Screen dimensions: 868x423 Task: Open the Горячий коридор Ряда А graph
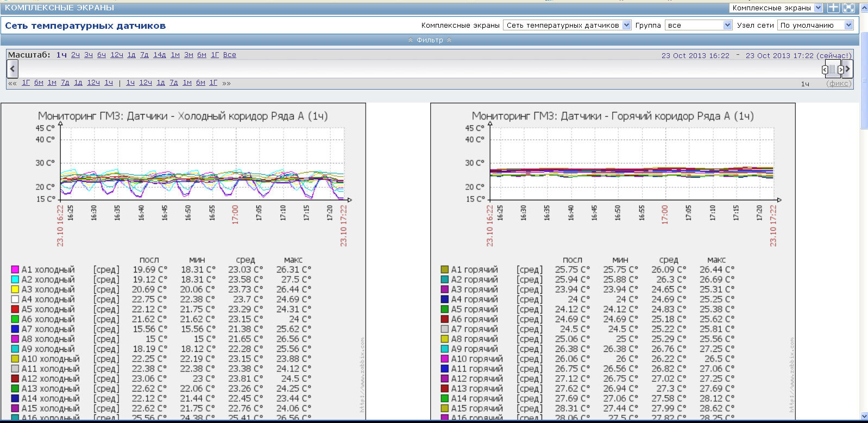pyautogui.click(x=613, y=261)
